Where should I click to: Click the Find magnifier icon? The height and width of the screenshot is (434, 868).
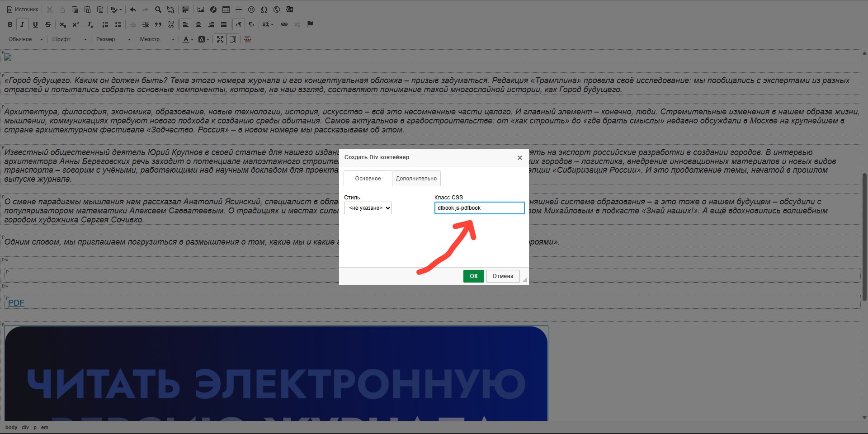pyautogui.click(x=158, y=9)
